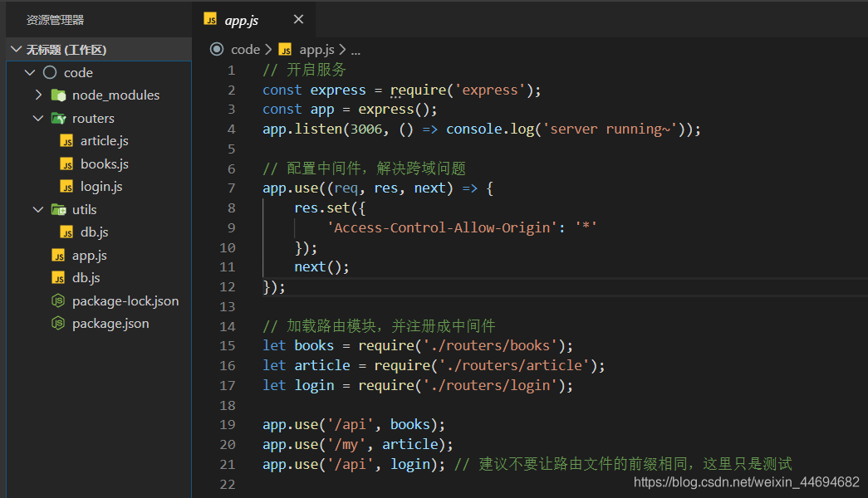Open package.json file
Image resolution: width=868 pixels, height=498 pixels.
[110, 325]
